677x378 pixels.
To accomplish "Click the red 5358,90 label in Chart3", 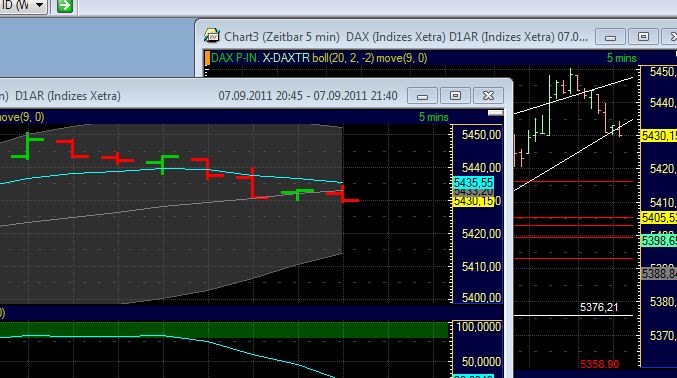I will (x=600, y=364).
